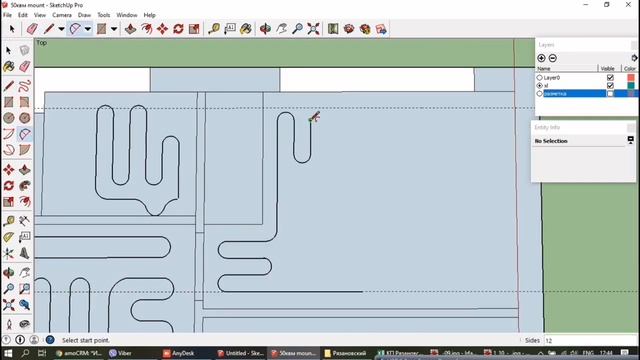The height and width of the screenshot is (360, 640).
Task: Switch to amoCRM browser window in taskbar
Action: tap(79, 353)
